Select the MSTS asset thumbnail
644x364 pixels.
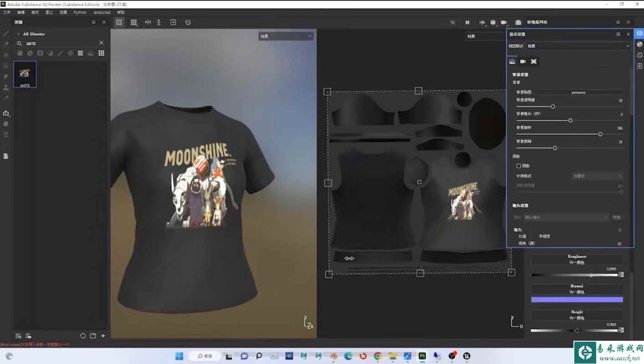click(x=25, y=74)
